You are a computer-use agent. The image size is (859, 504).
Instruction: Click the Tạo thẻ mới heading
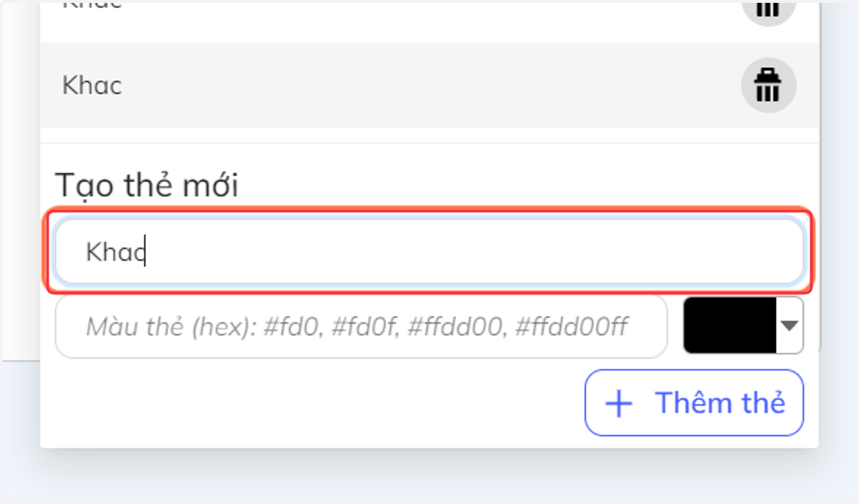(147, 185)
